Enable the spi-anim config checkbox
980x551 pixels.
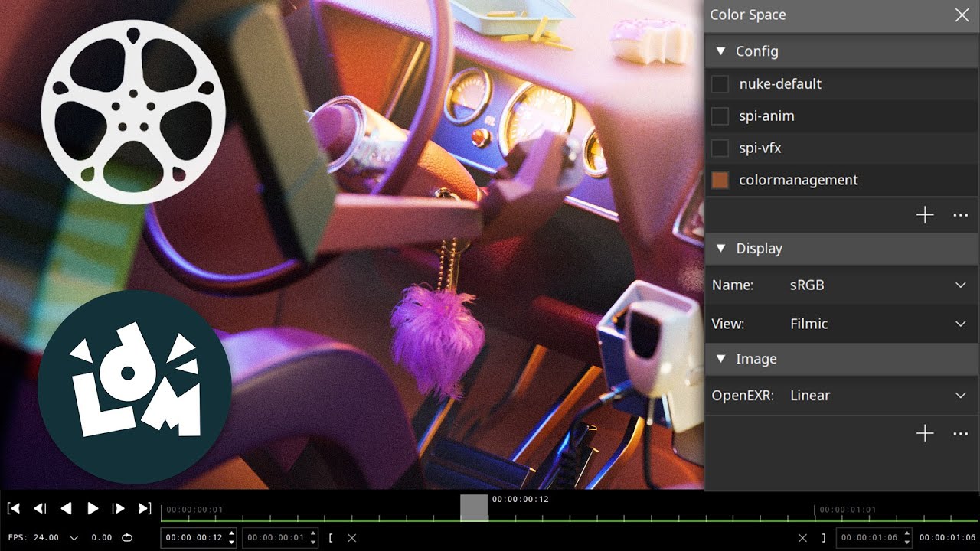pyautogui.click(x=720, y=116)
